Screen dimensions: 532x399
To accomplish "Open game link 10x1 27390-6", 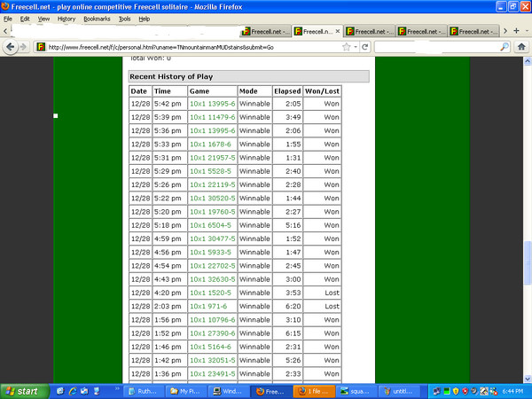I will click(x=212, y=333).
